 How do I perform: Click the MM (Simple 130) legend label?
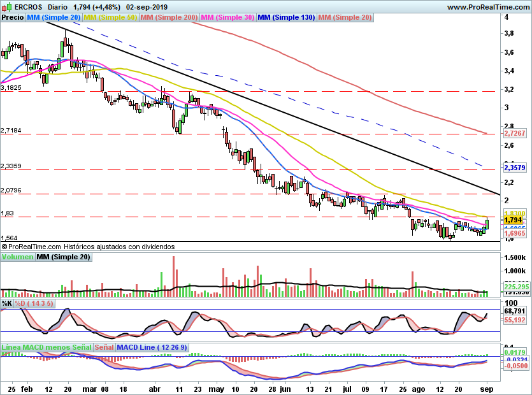pos(286,18)
